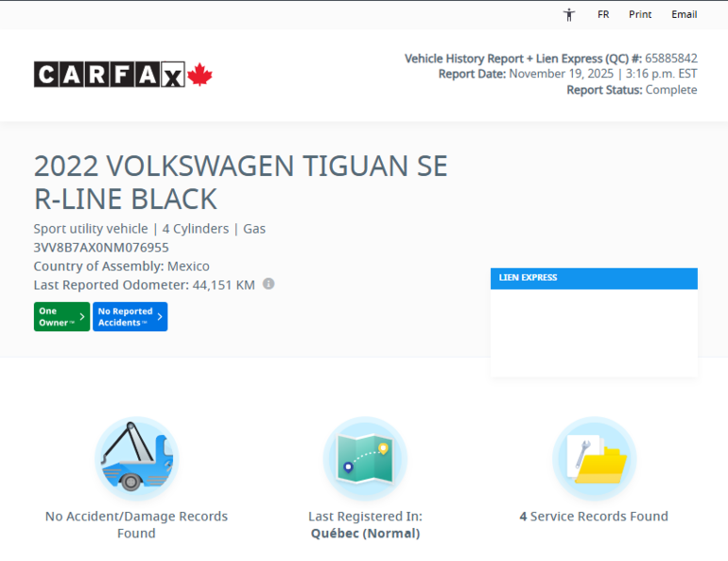The width and height of the screenshot is (728, 561).
Task: Click the red maple leaf icon
Action: (199, 75)
